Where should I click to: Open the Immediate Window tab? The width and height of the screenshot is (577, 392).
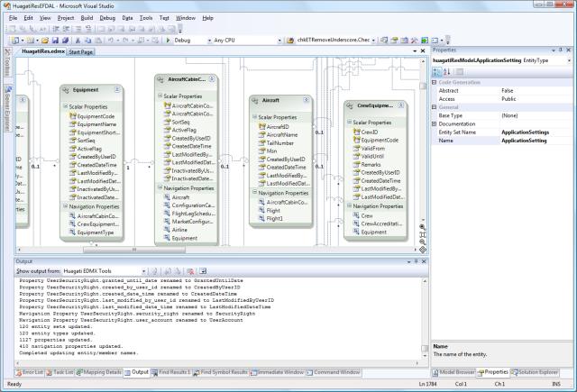277,372
